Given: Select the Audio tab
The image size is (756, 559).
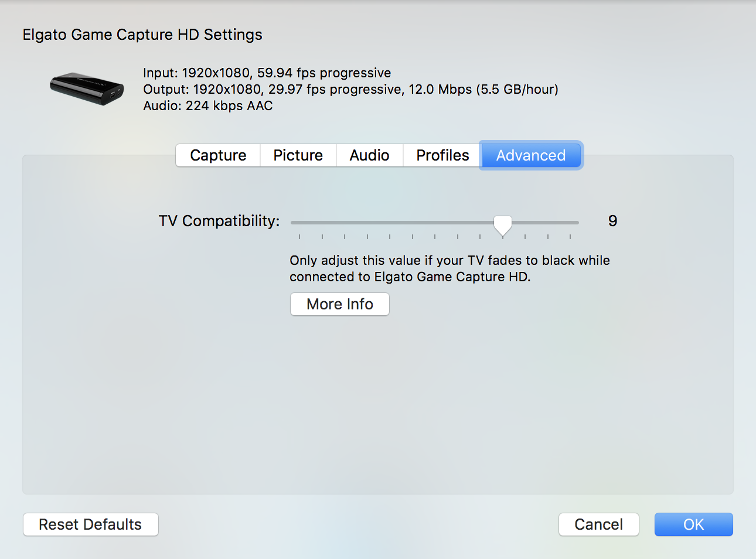Looking at the screenshot, I should [x=369, y=155].
